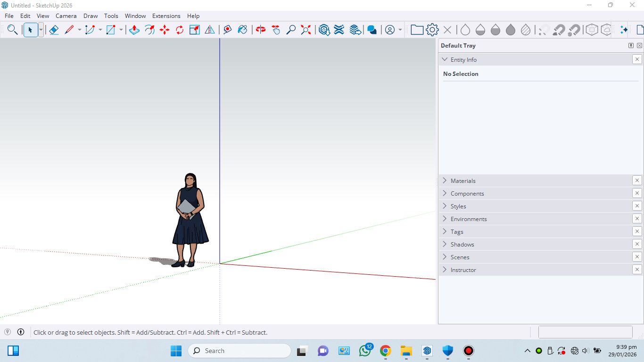Click the first cube box icon
Screen dimensions: 644x362
(592, 30)
